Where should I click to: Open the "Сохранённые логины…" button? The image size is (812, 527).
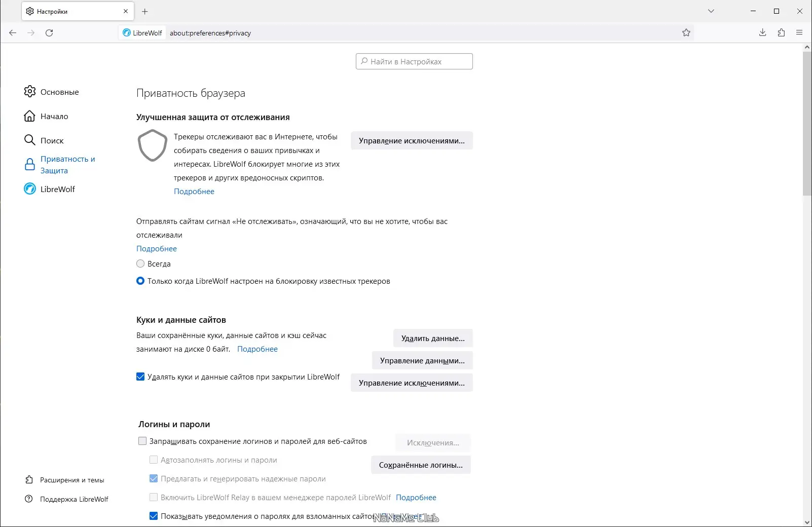coord(421,465)
